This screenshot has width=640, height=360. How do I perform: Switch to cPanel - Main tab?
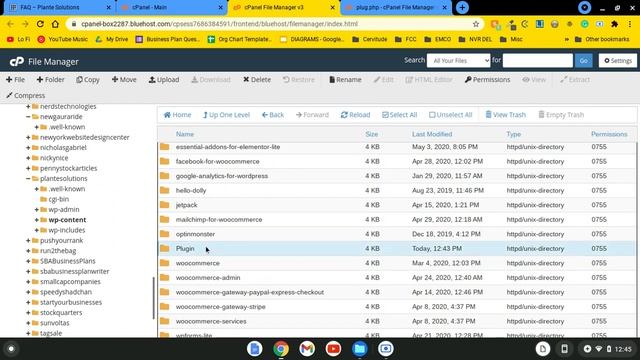coord(171,7)
